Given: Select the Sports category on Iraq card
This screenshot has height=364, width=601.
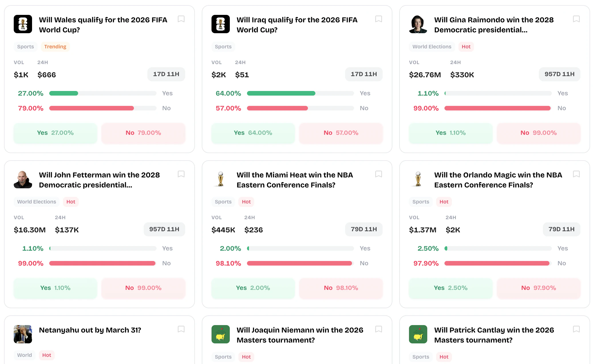Looking at the screenshot, I should point(223,47).
